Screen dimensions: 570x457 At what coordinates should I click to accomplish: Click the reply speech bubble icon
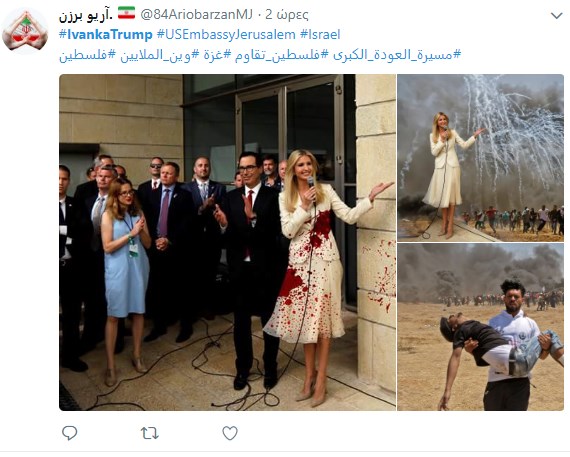click(x=69, y=433)
